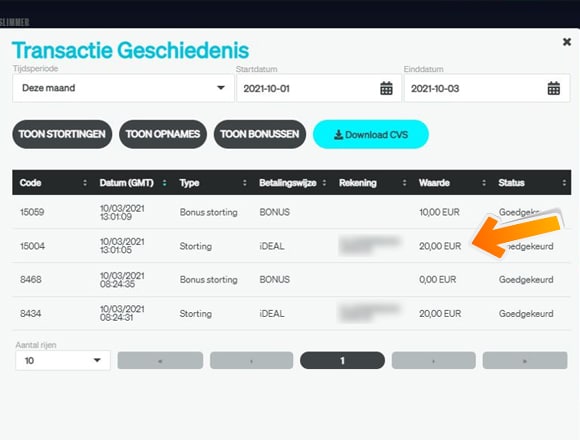Open the Einddatum calendar picker icon
Viewport: 580px width, 440px height.
[553, 88]
